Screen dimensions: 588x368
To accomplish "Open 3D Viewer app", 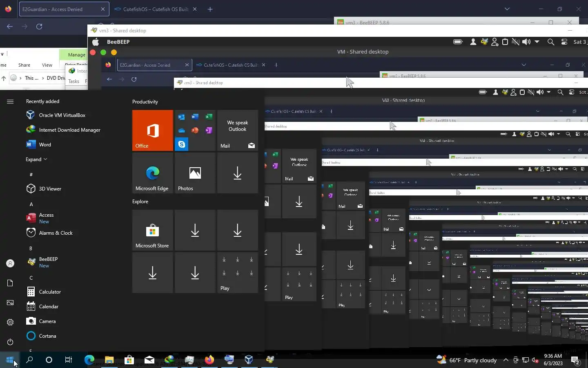I will coord(44,188).
